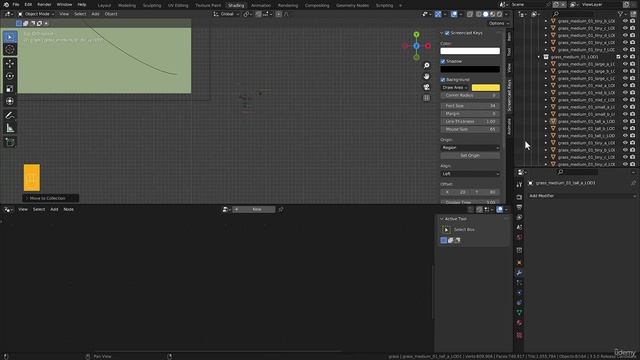Viewport: 640px width, 360px height.
Task: Open the Options button in viewport header
Action: [x=499, y=23]
